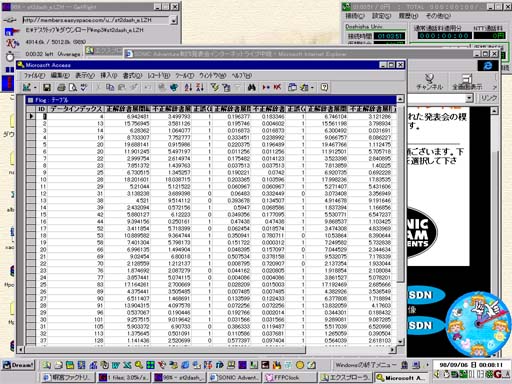Click the New Object toolbar icon

[304, 87]
